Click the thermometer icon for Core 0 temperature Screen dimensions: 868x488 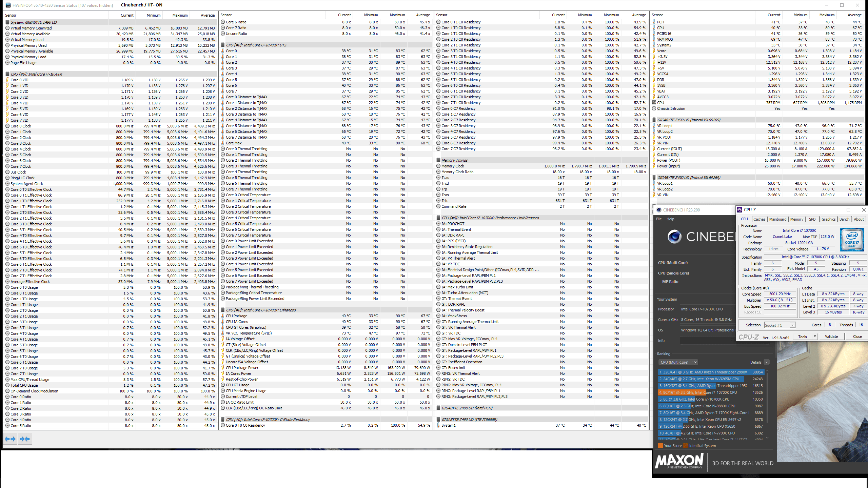[223, 51]
